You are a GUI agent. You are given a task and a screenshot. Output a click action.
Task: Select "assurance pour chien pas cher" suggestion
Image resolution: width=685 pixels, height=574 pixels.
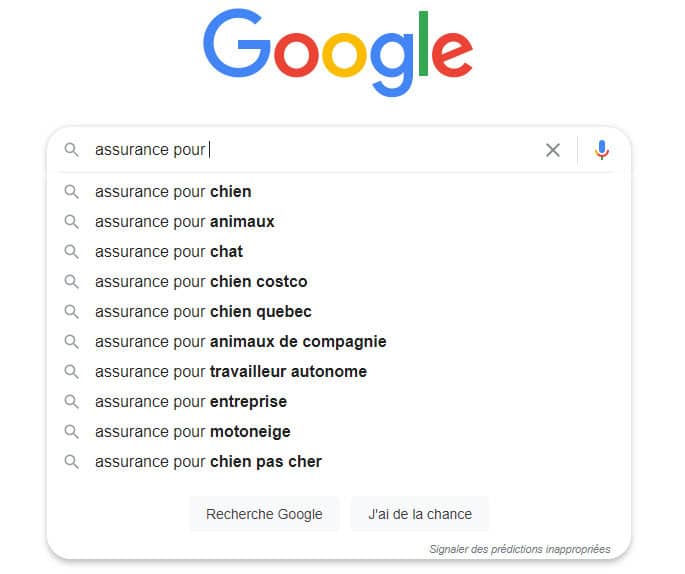pos(208,461)
